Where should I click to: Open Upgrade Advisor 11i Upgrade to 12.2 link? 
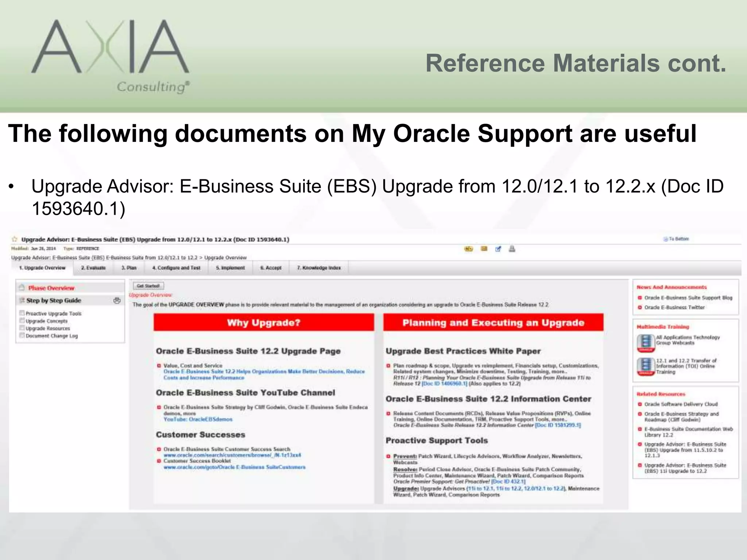tap(685, 468)
